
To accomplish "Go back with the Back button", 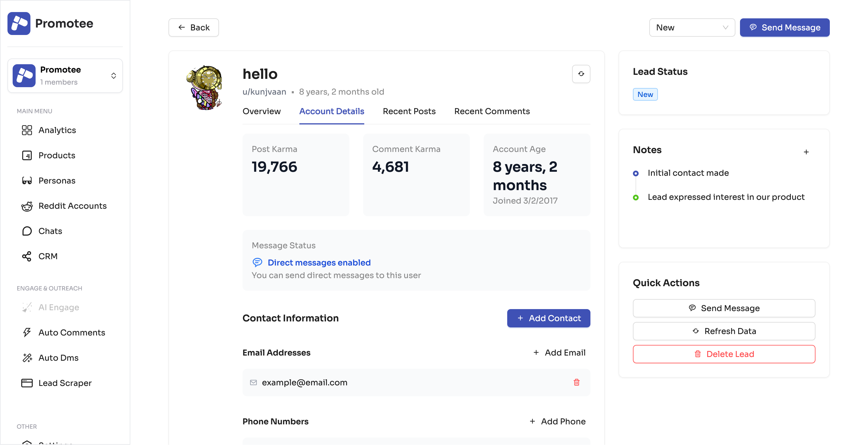I will tap(194, 28).
